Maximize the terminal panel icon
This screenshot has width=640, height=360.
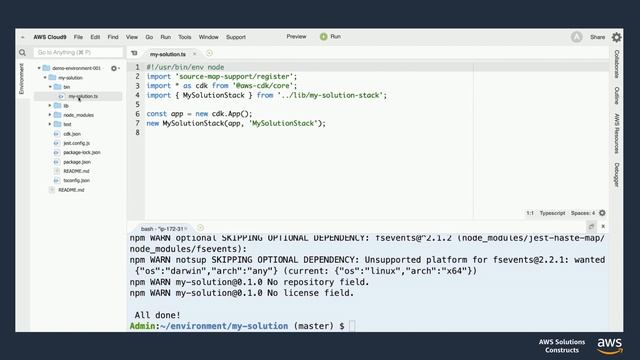pos(591,227)
